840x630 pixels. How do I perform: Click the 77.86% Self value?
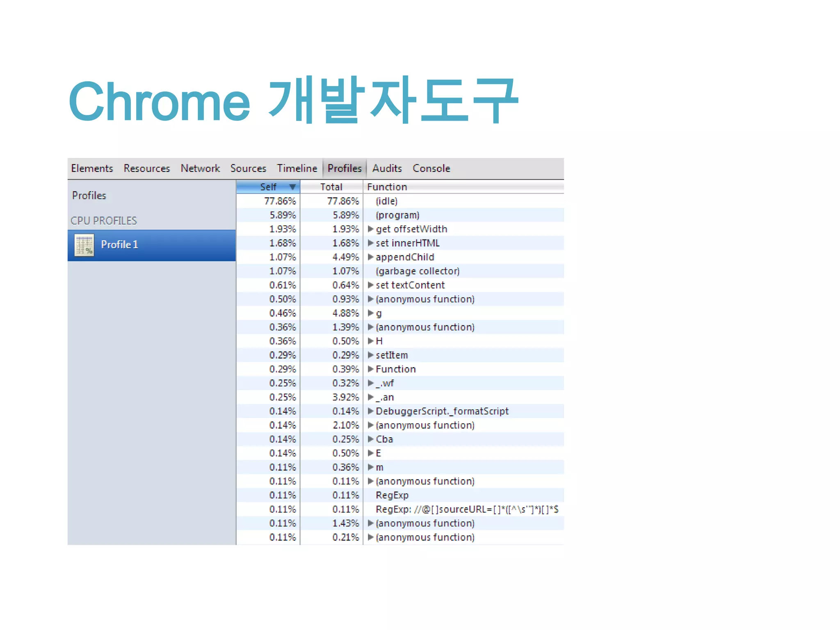280,201
